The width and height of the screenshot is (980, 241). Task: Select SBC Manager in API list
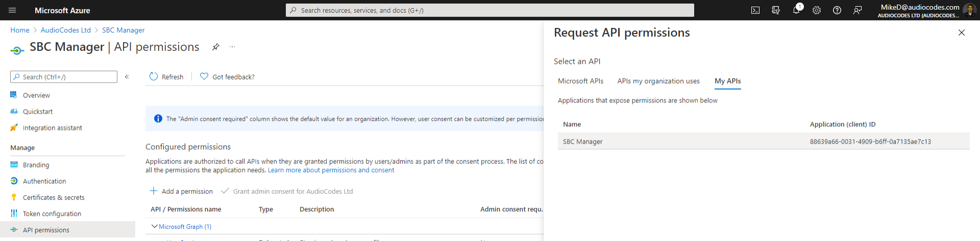(x=582, y=142)
